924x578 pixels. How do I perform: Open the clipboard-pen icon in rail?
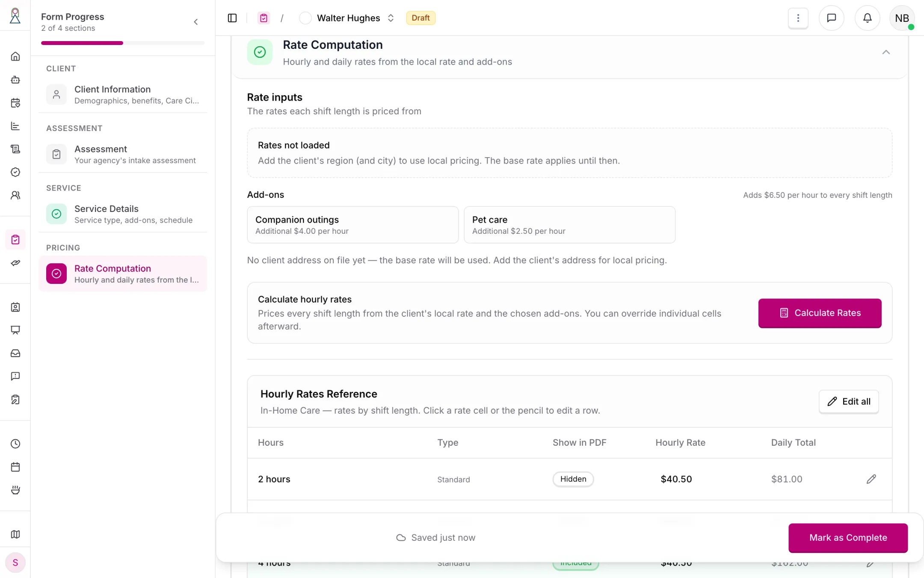15,399
